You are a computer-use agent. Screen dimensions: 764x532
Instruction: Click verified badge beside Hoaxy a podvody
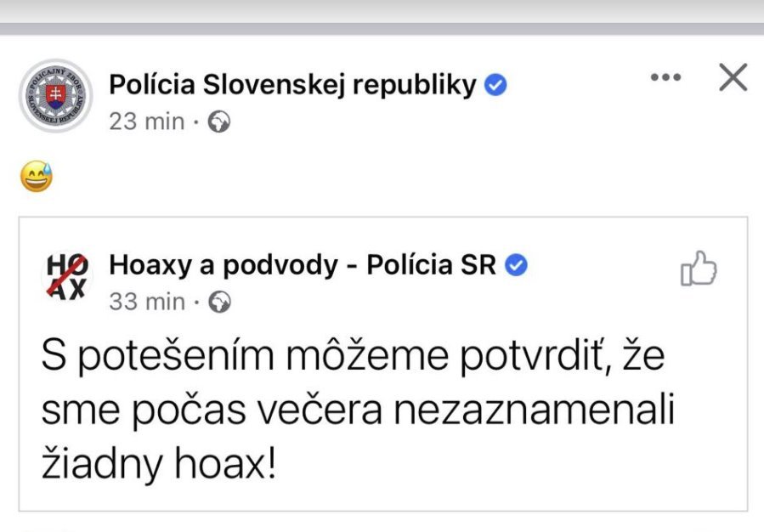tap(518, 266)
